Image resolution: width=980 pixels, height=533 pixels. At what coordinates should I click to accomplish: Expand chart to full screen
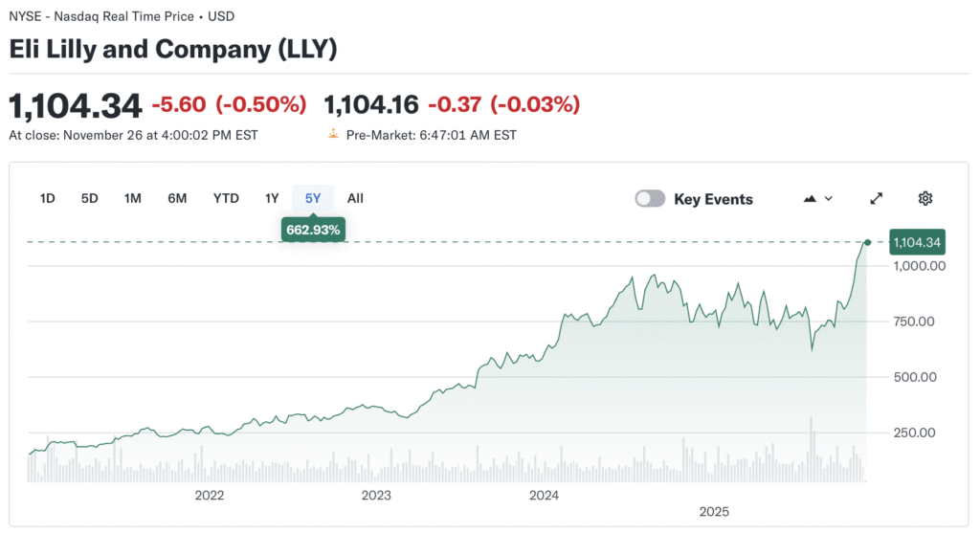(876, 199)
